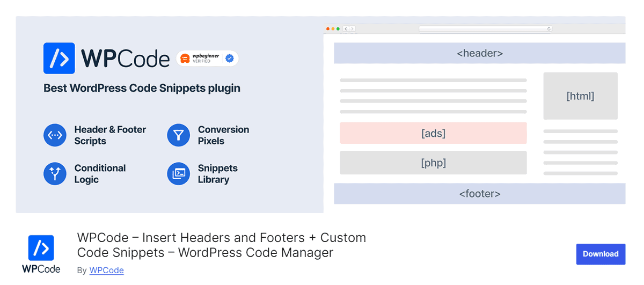Click the orange wpbeginner mascot icon
This screenshot has width=644, height=285.
[185, 58]
